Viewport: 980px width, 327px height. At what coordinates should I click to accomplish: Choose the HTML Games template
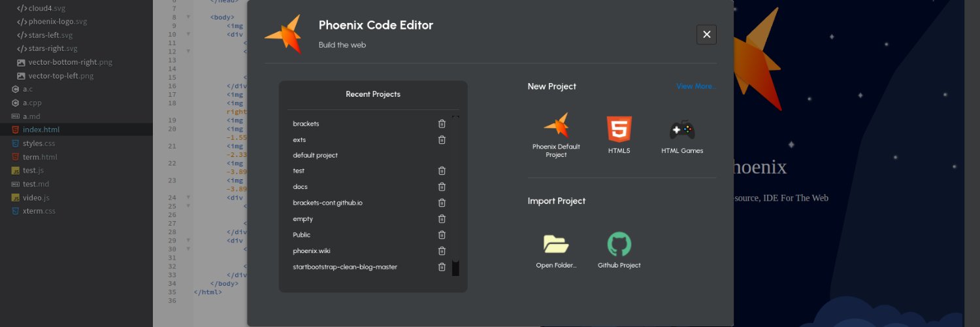[x=682, y=137]
